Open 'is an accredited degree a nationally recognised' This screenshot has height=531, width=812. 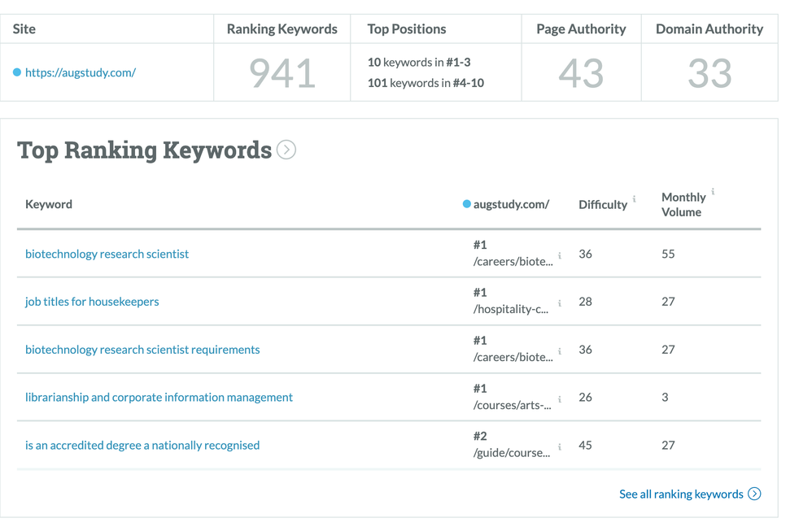point(142,446)
